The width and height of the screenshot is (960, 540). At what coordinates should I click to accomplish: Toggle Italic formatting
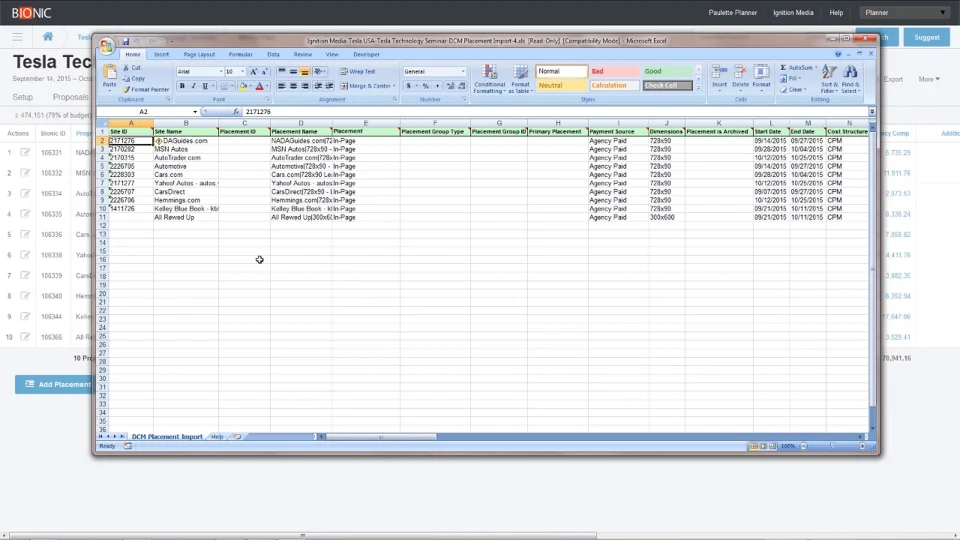194,87
